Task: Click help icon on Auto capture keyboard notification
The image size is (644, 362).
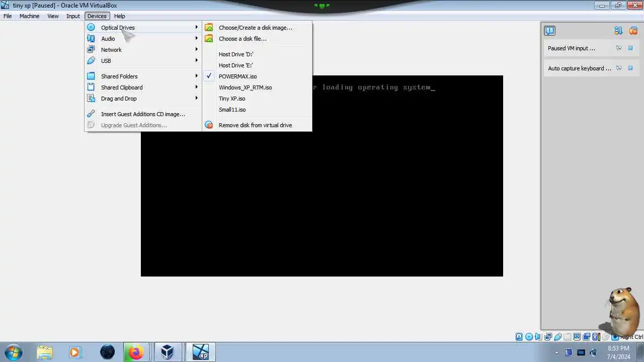Action: point(619,68)
